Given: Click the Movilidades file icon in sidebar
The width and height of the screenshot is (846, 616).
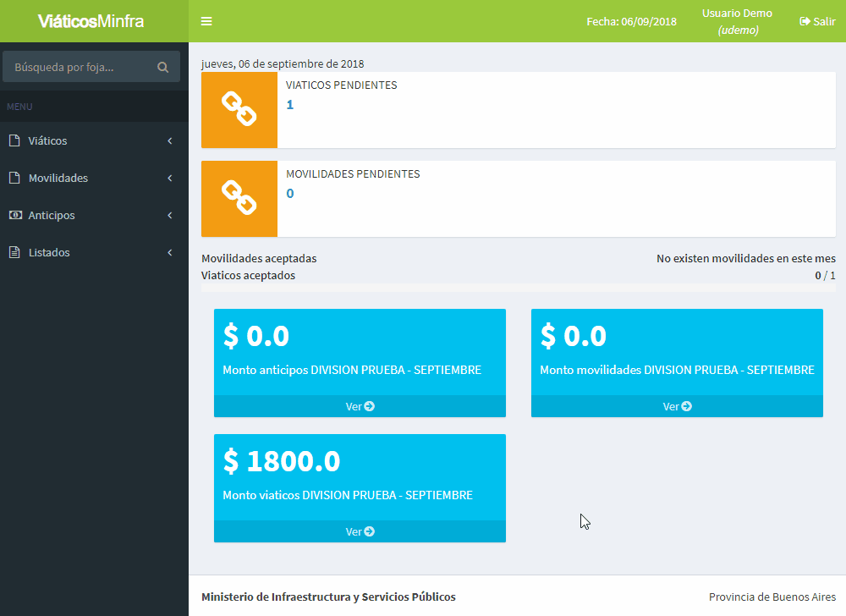Looking at the screenshot, I should [x=14, y=179].
